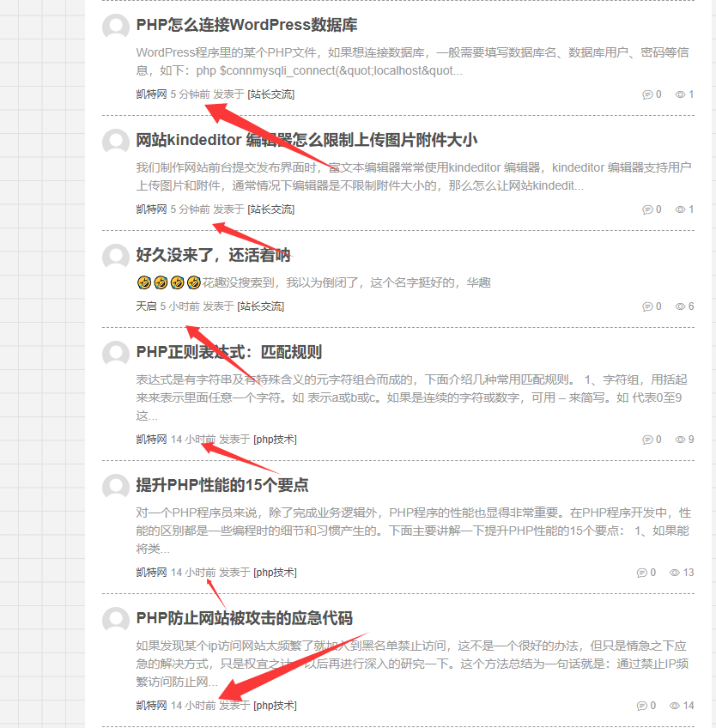
Task: Click the eye views icon showing 13
Action: point(675,573)
